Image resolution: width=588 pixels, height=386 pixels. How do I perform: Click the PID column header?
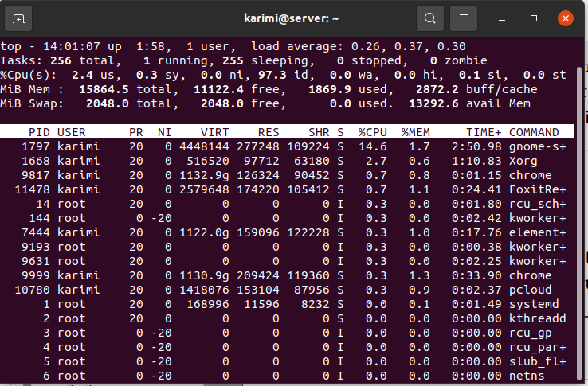(x=39, y=132)
